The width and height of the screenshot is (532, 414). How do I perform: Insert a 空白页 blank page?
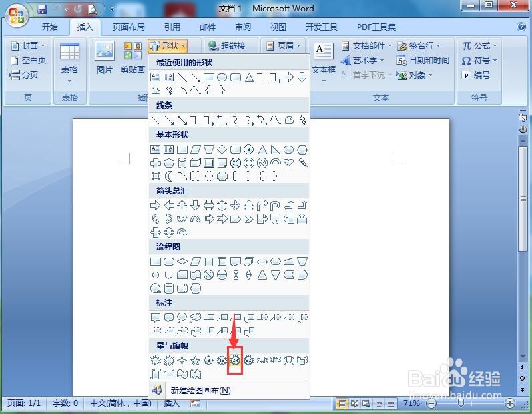coord(29,60)
